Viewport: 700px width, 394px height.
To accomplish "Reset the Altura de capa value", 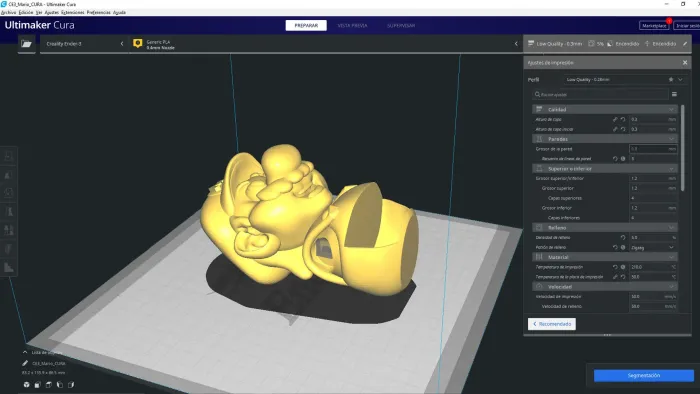I will [623, 119].
